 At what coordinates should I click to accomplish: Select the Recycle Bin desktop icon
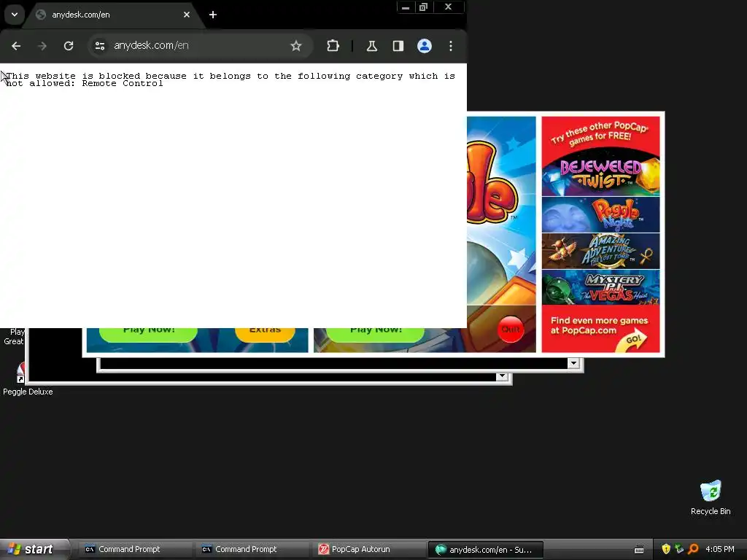coord(711,498)
